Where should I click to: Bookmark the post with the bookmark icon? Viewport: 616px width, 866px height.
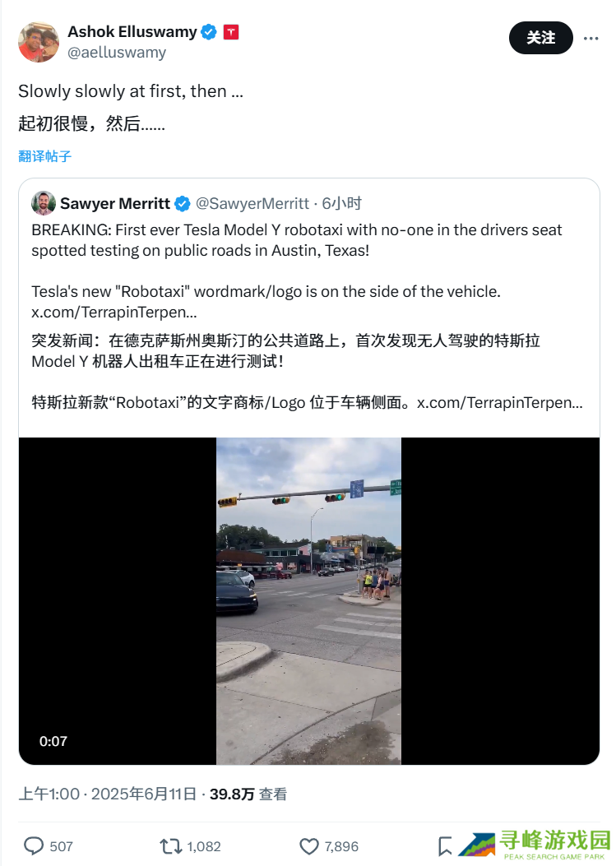445,846
